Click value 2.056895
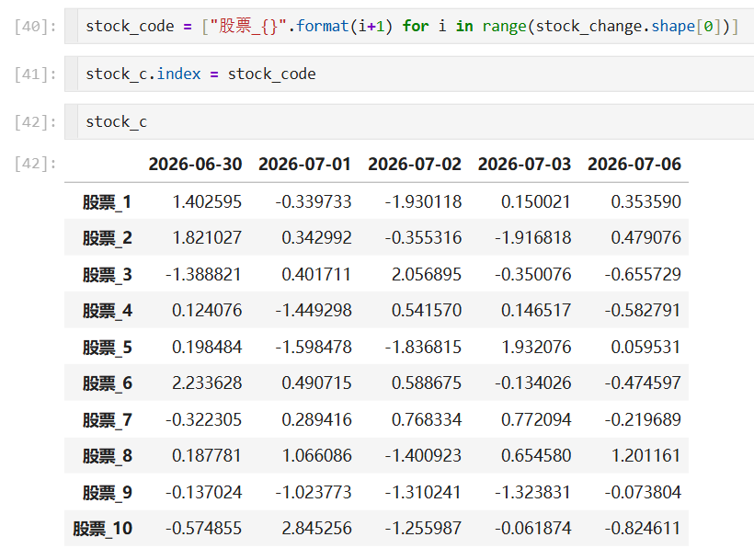This screenshot has width=754, height=560. pos(426,274)
